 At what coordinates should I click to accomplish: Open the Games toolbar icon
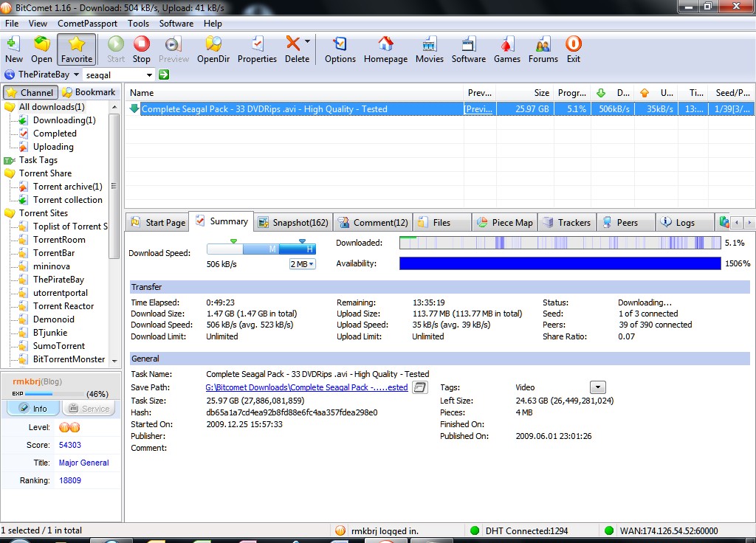coord(506,49)
